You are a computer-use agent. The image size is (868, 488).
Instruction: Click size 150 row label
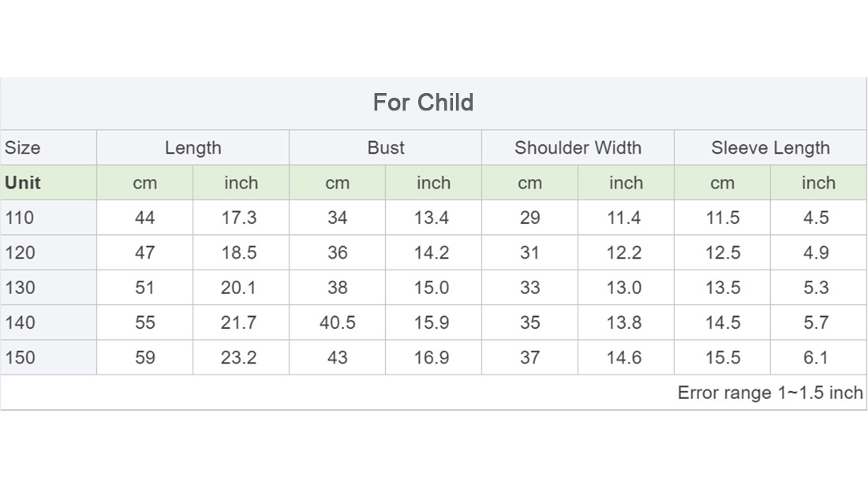click(20, 357)
